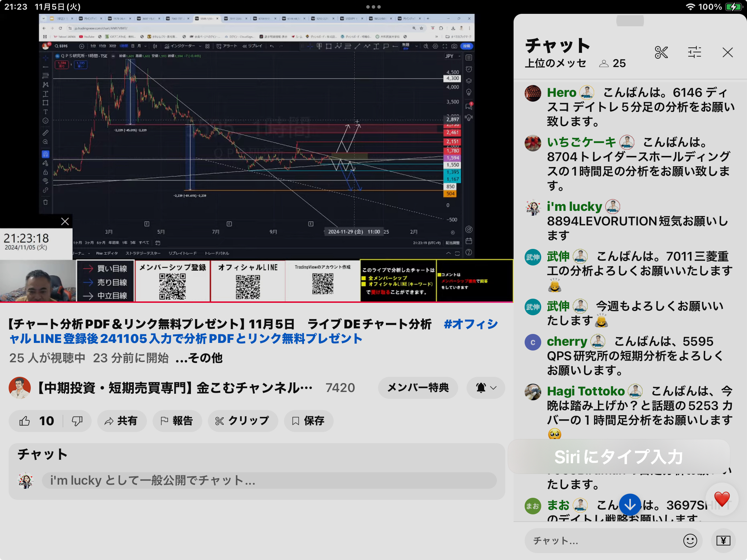The height and width of the screenshot is (560, 747).
Task: Open emoji picker in chat
Action: coord(690,540)
